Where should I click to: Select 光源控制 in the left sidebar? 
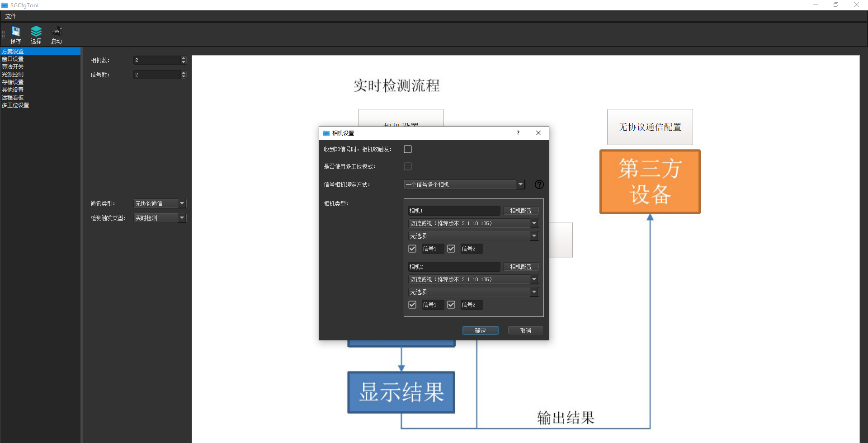(12, 74)
